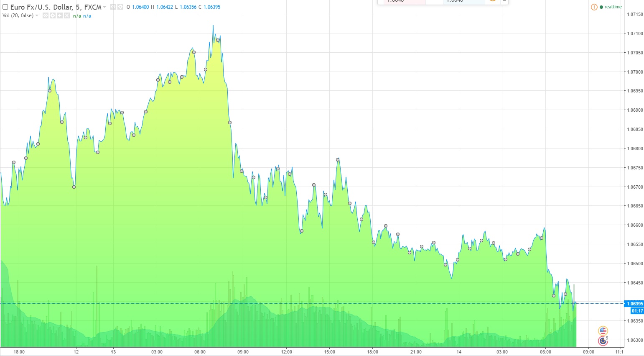Open the US flag economic event icon
The image size is (644, 356).
tap(603, 331)
